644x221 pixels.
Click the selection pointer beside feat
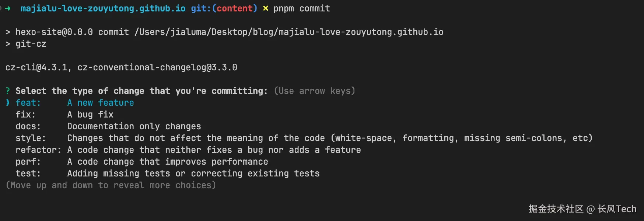tap(8, 103)
